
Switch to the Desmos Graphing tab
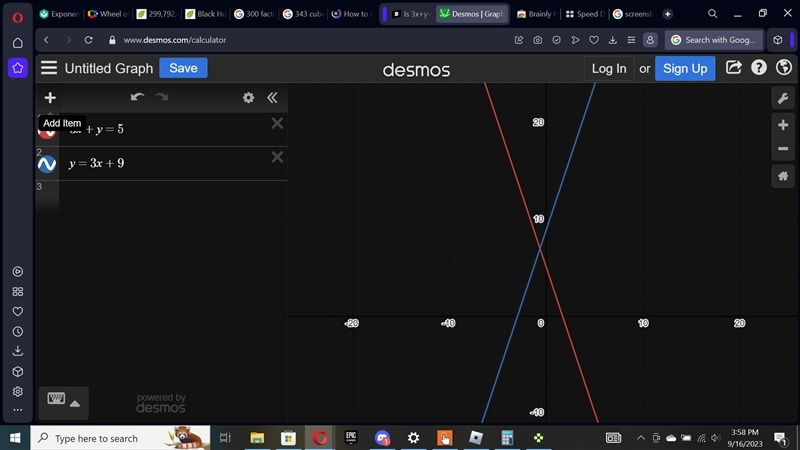click(x=472, y=14)
